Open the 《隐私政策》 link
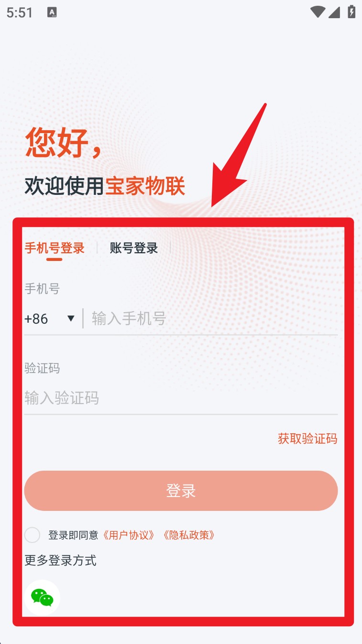The width and height of the screenshot is (362, 644). [189, 535]
